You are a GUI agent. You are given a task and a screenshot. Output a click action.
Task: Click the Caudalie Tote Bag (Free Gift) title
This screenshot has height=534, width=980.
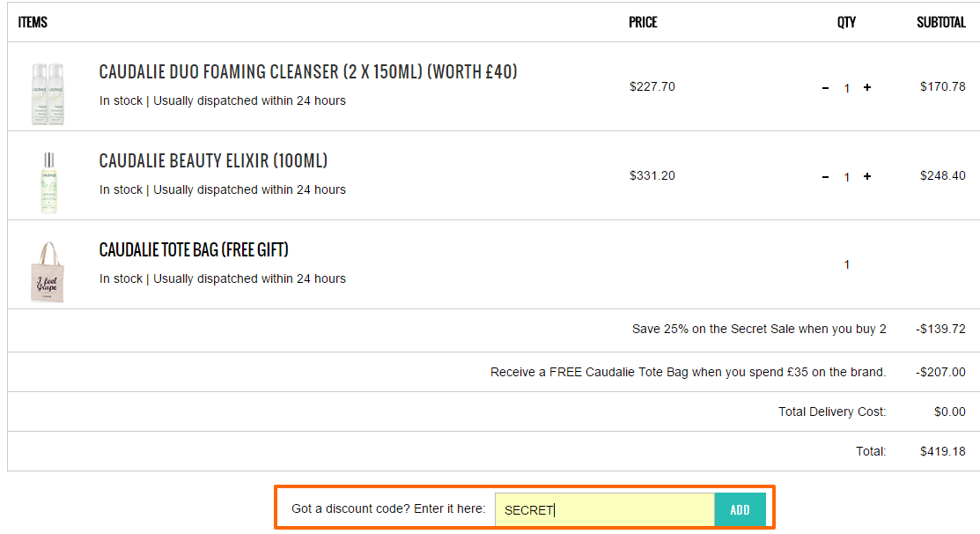[194, 249]
